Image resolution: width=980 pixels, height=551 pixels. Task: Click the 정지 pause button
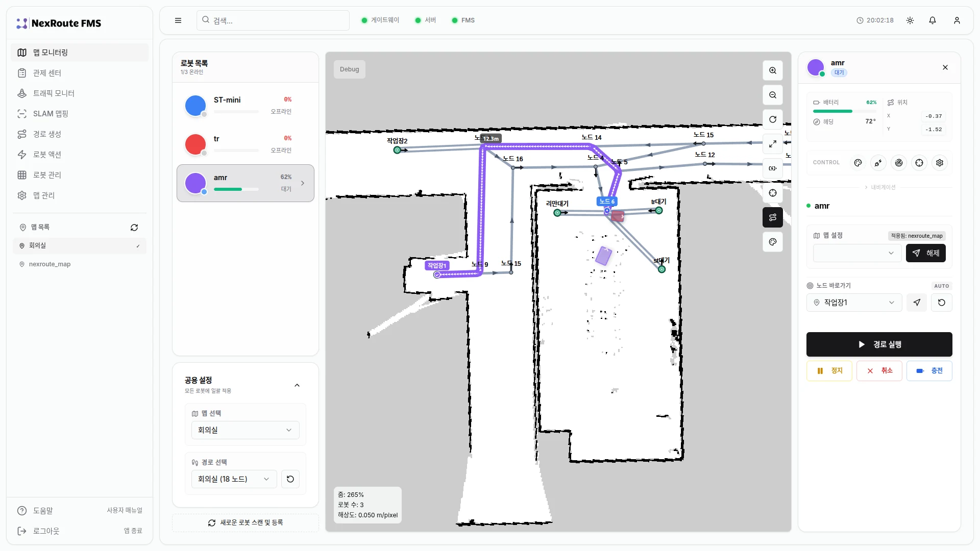(x=829, y=371)
